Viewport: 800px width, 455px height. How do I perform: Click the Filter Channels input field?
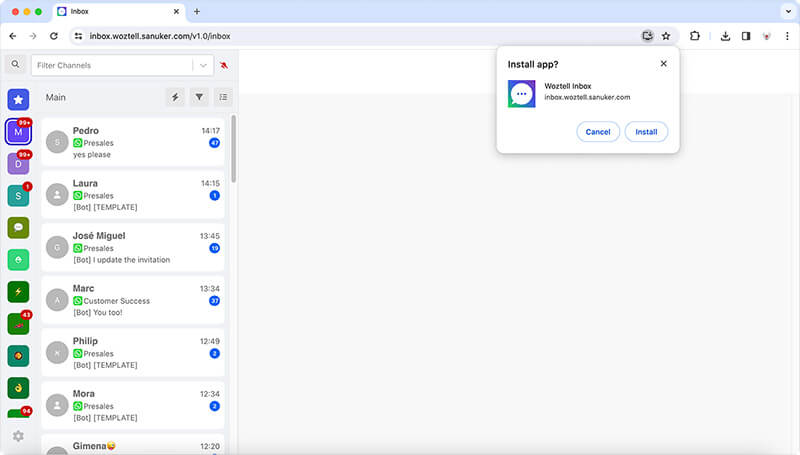113,65
